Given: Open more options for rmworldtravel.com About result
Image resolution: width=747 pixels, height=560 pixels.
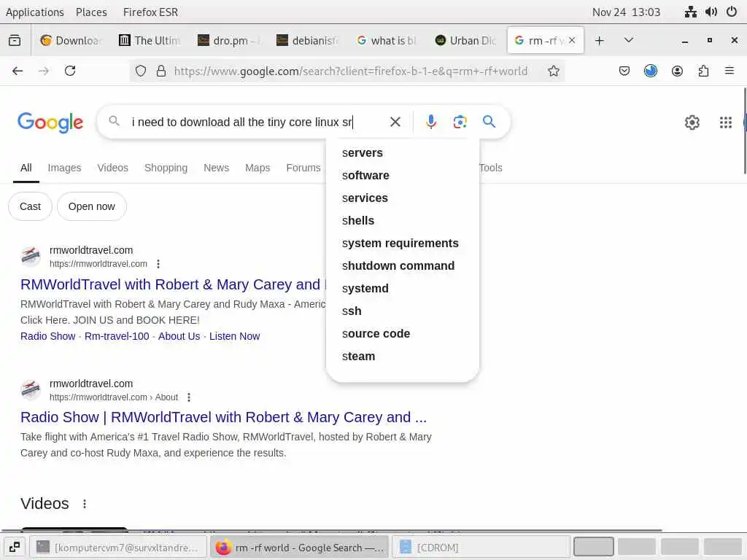Looking at the screenshot, I should tap(189, 397).
